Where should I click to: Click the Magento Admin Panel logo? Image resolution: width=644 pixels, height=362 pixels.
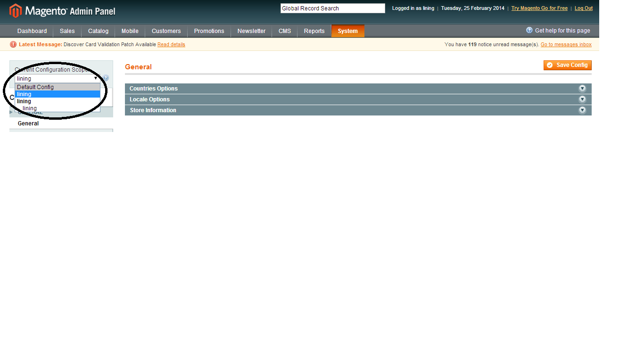coord(62,11)
